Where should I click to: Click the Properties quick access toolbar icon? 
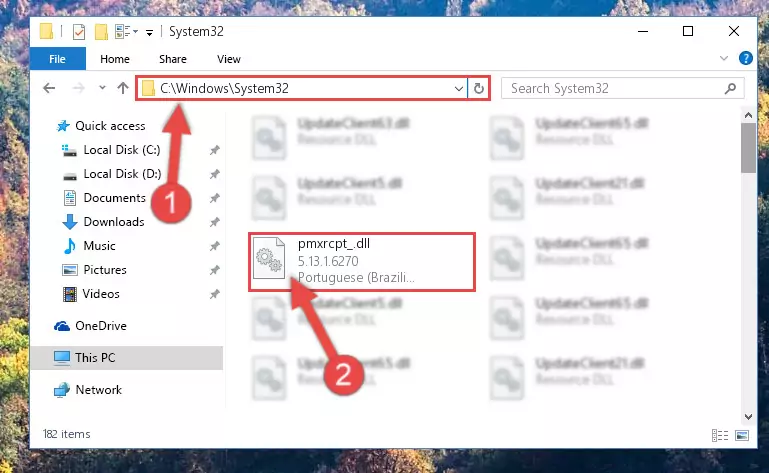(79, 32)
